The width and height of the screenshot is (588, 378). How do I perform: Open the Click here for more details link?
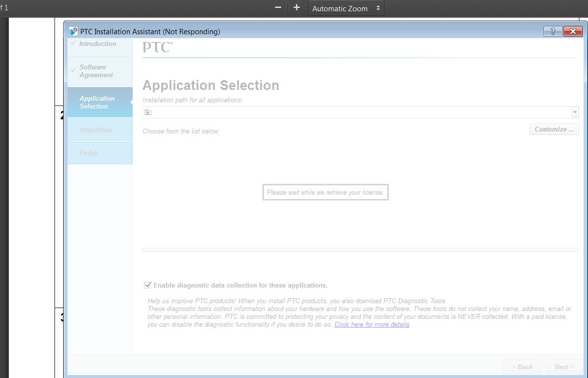pos(372,324)
